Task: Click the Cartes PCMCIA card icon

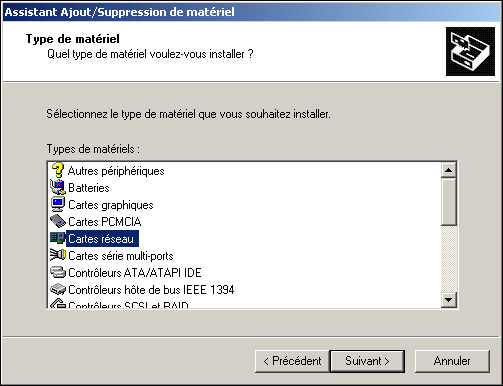Action: (x=57, y=221)
